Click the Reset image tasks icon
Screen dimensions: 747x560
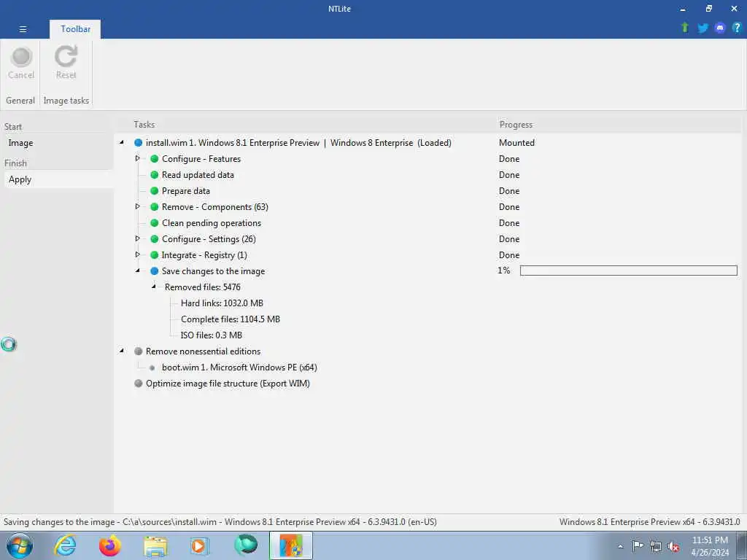click(66, 56)
